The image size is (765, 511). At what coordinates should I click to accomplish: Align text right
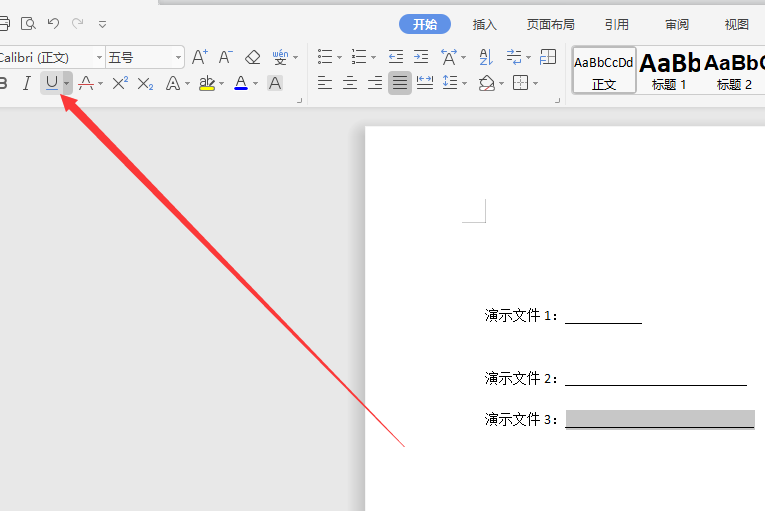coord(375,83)
